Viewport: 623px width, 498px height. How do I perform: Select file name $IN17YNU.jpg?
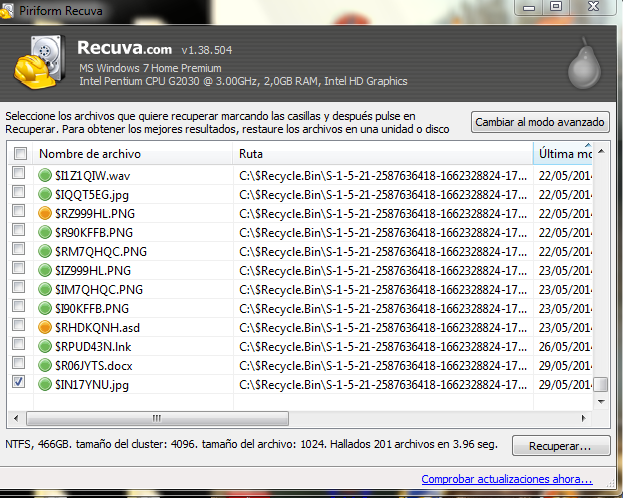point(92,385)
